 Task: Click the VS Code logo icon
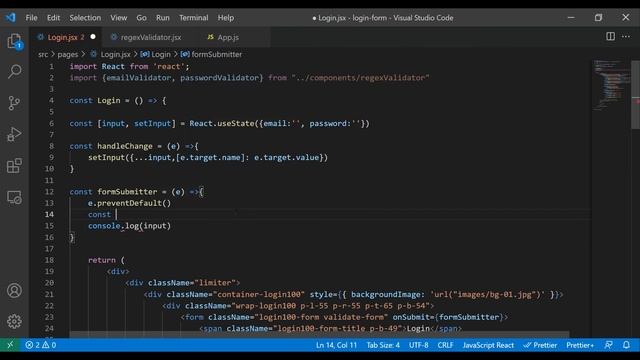tap(11, 18)
